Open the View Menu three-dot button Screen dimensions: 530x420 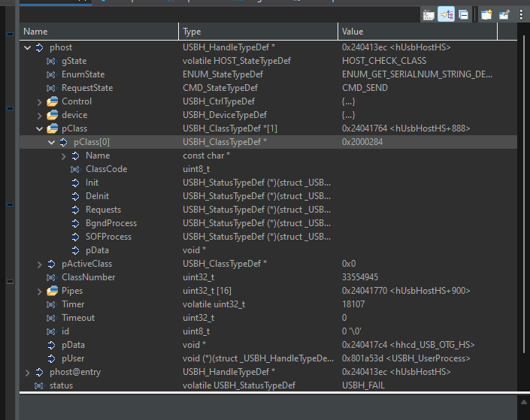pyautogui.click(x=520, y=14)
